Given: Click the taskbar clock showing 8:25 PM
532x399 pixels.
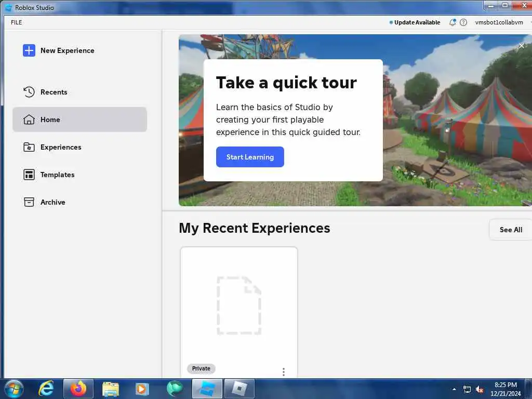Looking at the screenshot, I should [506, 389].
